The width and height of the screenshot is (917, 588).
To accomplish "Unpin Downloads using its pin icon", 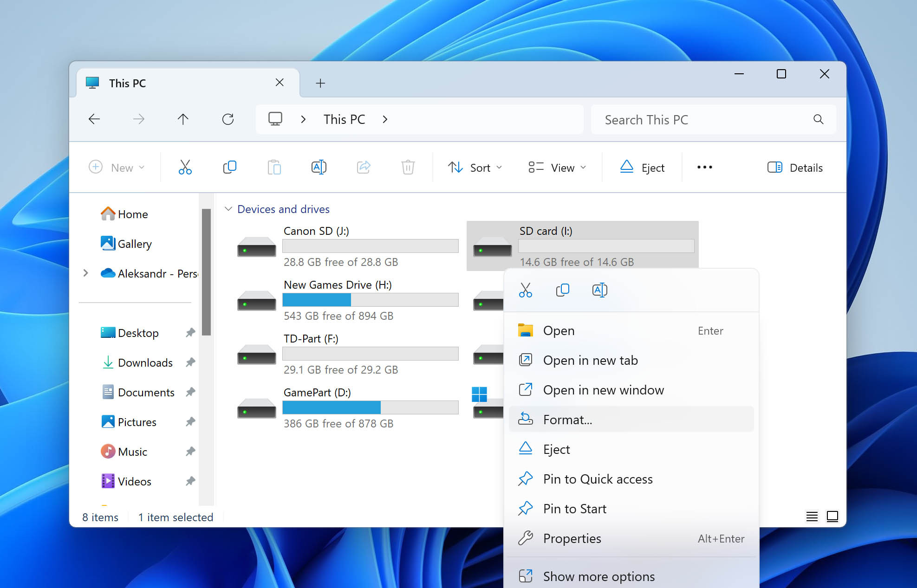I will pyautogui.click(x=190, y=362).
